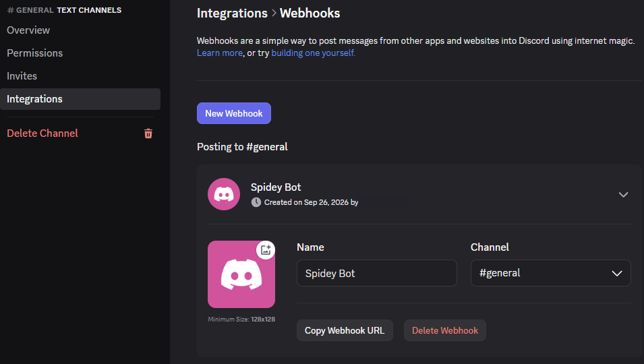Open the Permissions settings tab
The width and height of the screenshot is (644, 364).
[35, 53]
